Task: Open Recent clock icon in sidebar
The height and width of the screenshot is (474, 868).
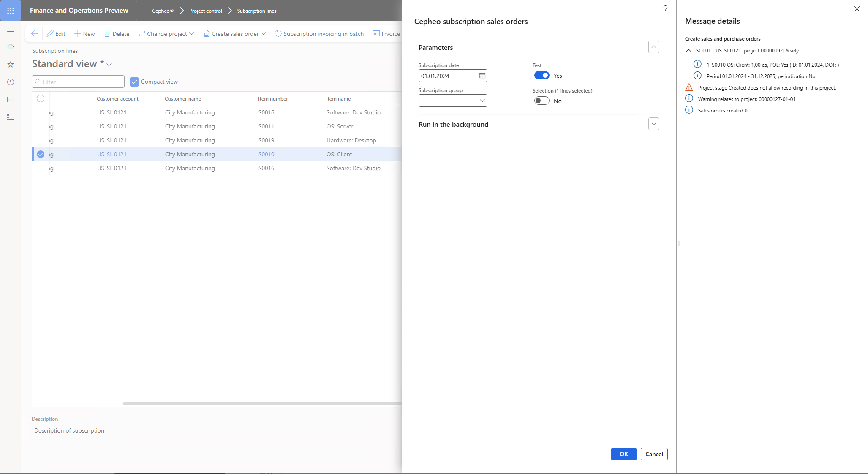Action: [11, 82]
